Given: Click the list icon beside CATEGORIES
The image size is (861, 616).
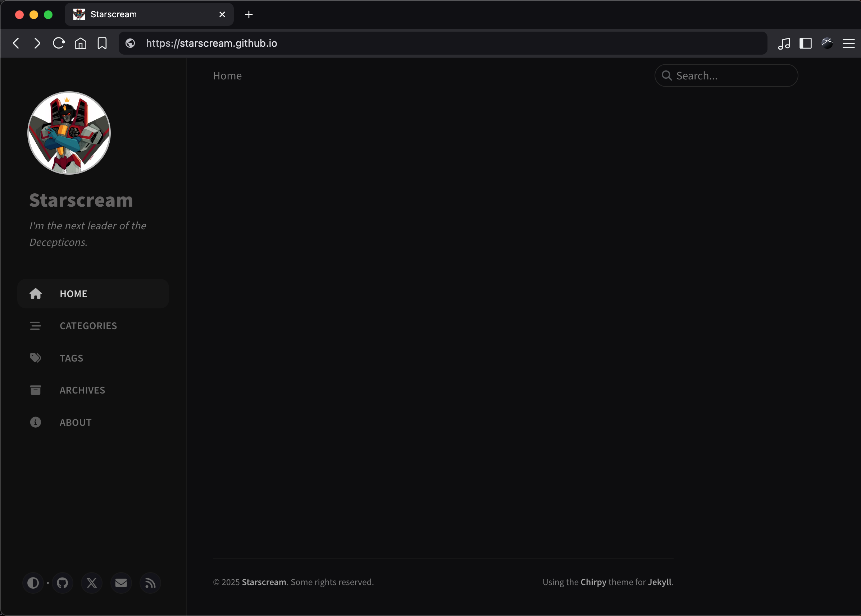Looking at the screenshot, I should click(36, 326).
